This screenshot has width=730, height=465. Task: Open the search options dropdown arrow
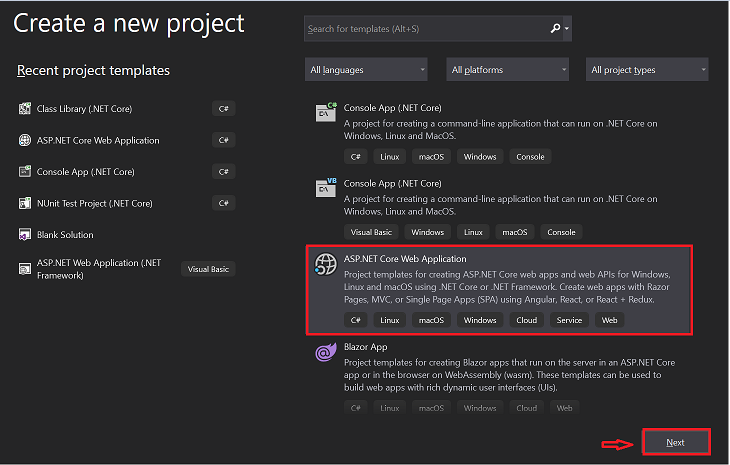coord(568,29)
